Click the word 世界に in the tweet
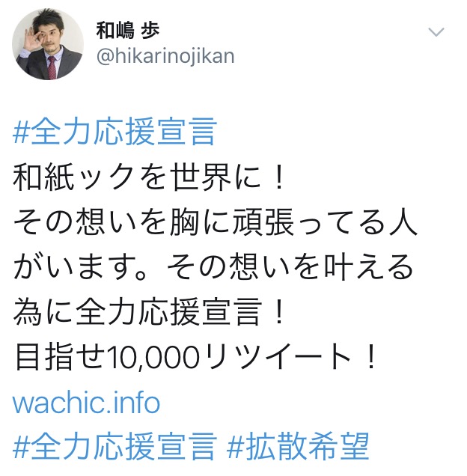 pos(216,177)
